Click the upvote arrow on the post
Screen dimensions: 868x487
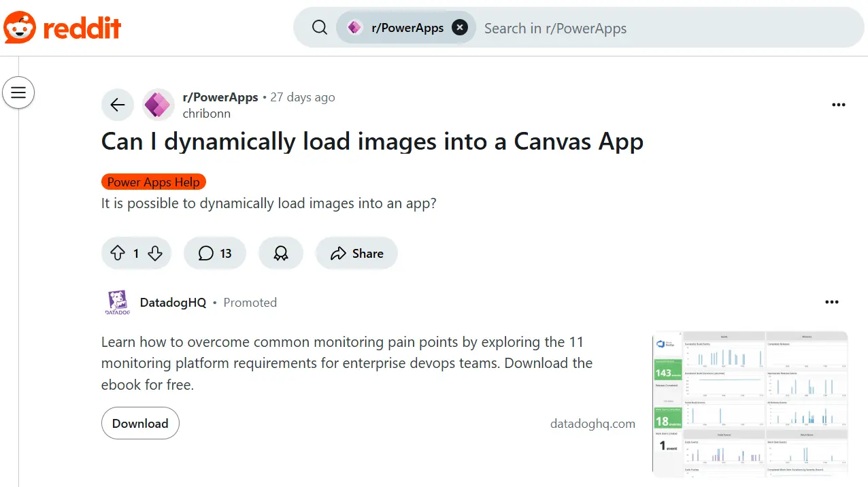(x=118, y=252)
